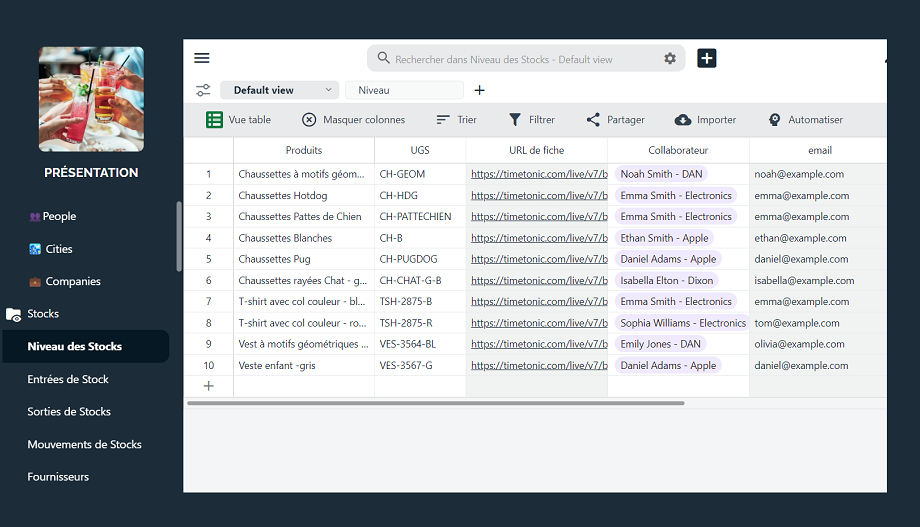Viewport: 920px width, 527px height.
Task: Select the TSH-2875-B cell
Action: coord(420,301)
